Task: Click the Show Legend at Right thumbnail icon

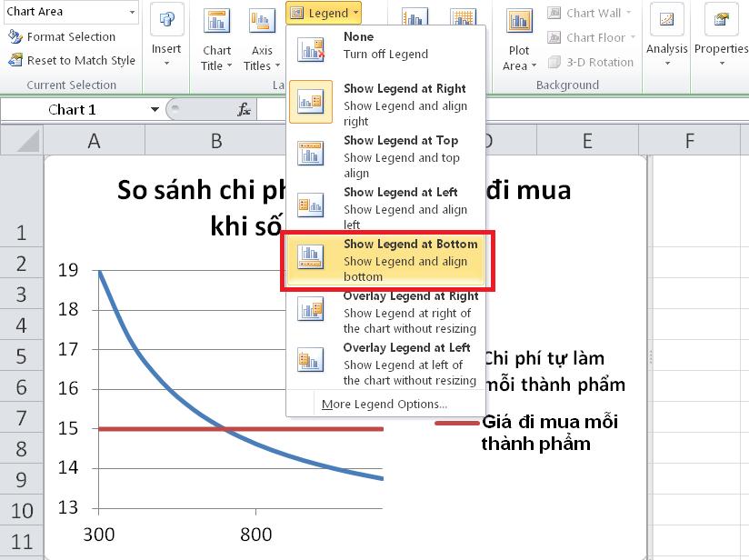Action: [x=311, y=100]
